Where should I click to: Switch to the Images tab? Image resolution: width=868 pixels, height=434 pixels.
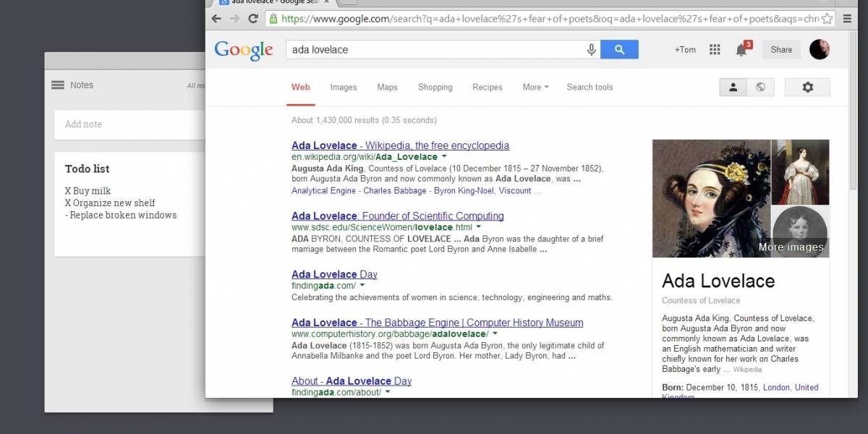point(344,87)
